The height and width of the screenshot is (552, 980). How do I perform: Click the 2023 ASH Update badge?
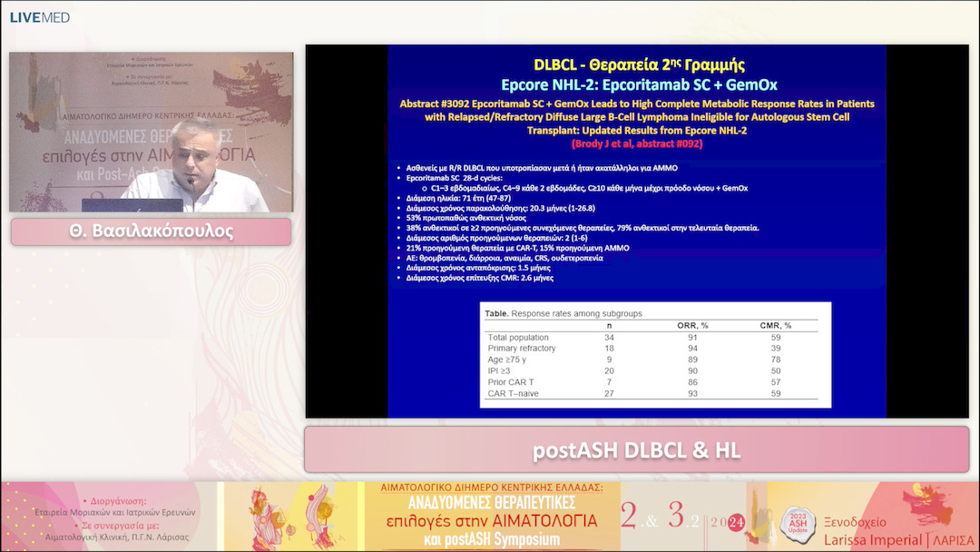point(798,523)
